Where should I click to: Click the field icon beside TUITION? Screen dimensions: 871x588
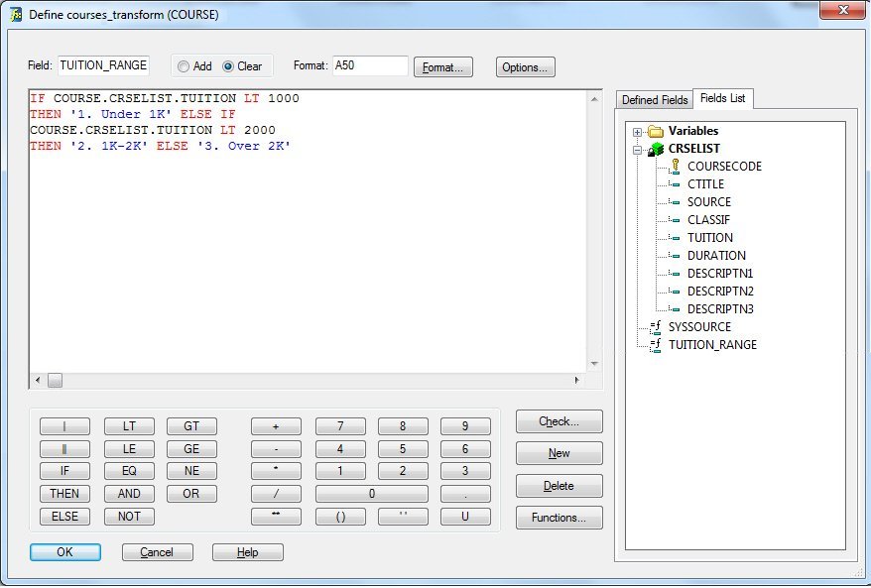pos(675,238)
